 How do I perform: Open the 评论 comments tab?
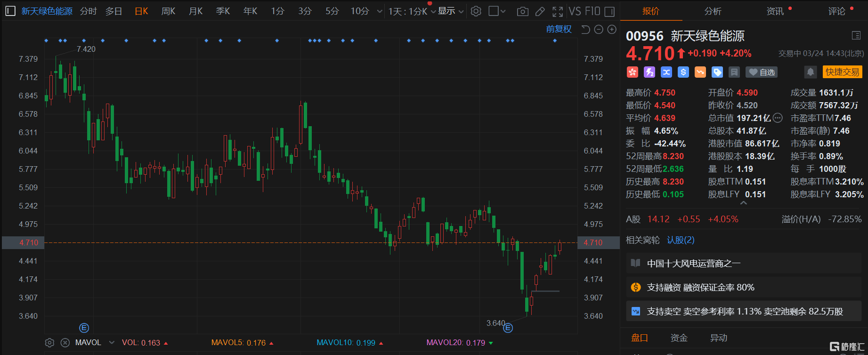836,11
